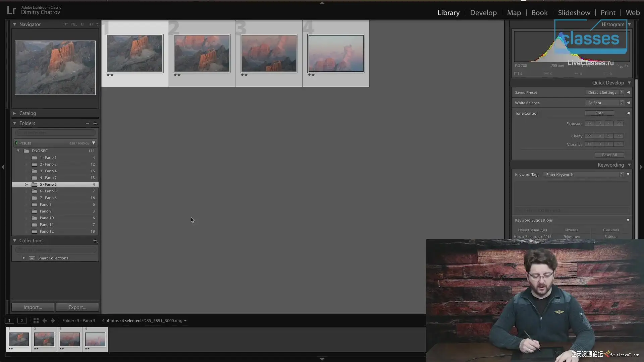This screenshot has width=644, height=362.
Task: Click the remove folder minus icon
Action: [x=87, y=123]
